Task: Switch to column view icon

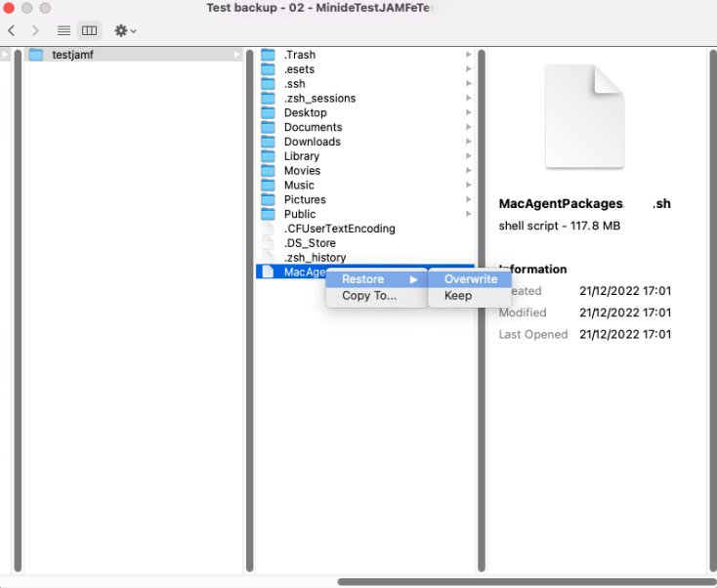Action: click(x=89, y=31)
